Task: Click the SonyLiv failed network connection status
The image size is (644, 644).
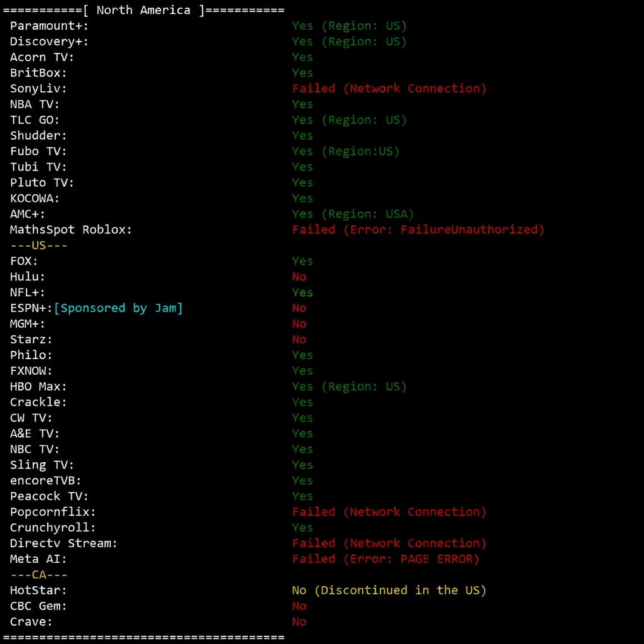Action: click(x=389, y=89)
